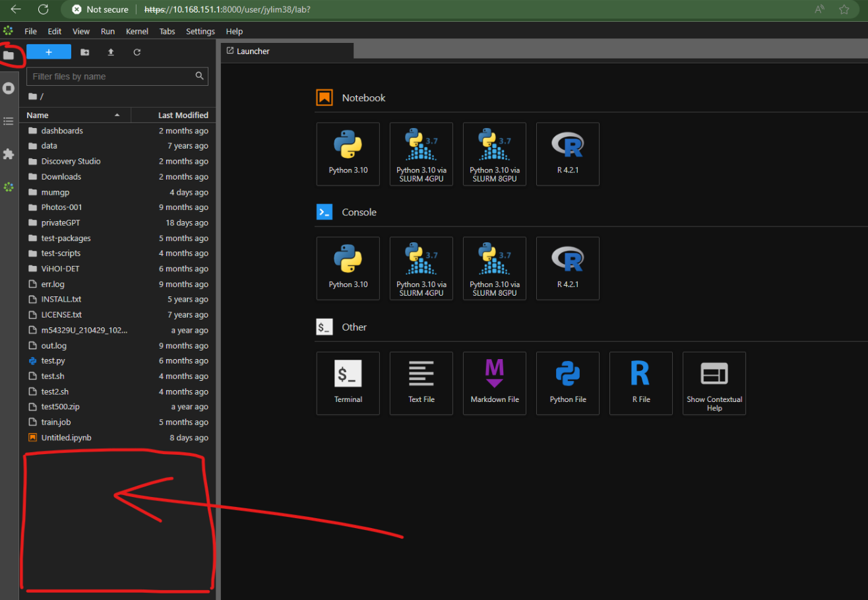Start a Python 3.10 notebook
This screenshot has width=868, height=600.
(348, 154)
